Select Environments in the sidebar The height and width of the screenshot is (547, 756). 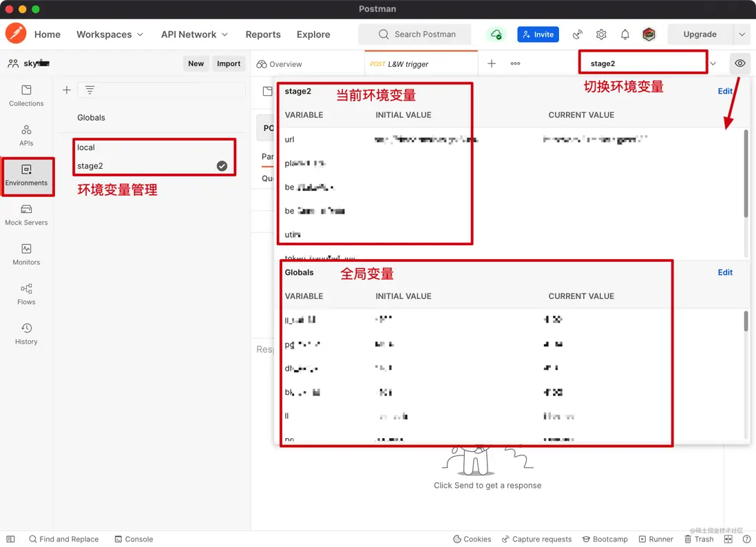click(26, 176)
